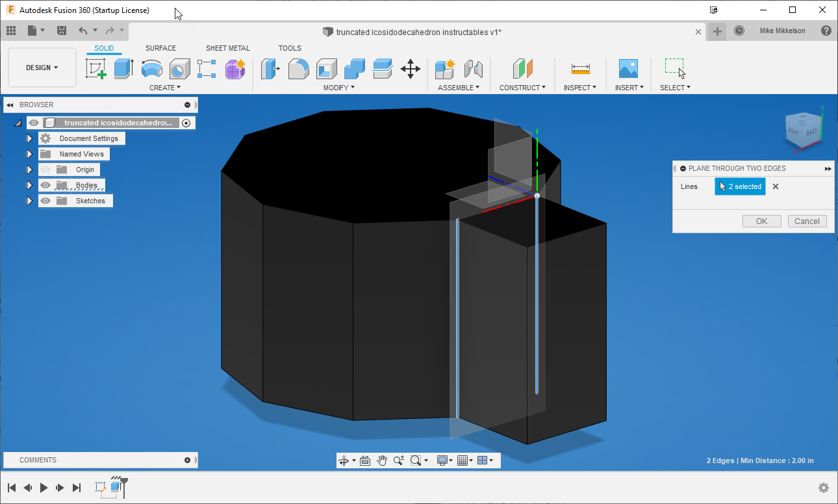Toggle visibility of the Bodies folder

point(45,185)
